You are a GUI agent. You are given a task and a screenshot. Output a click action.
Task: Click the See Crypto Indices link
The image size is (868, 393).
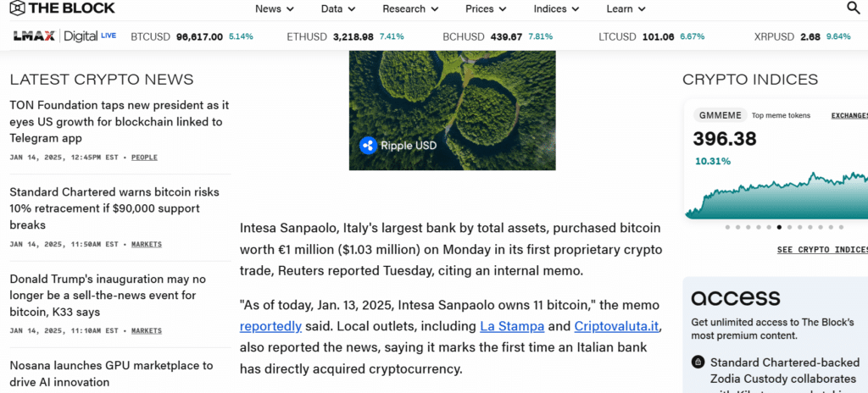click(x=822, y=250)
